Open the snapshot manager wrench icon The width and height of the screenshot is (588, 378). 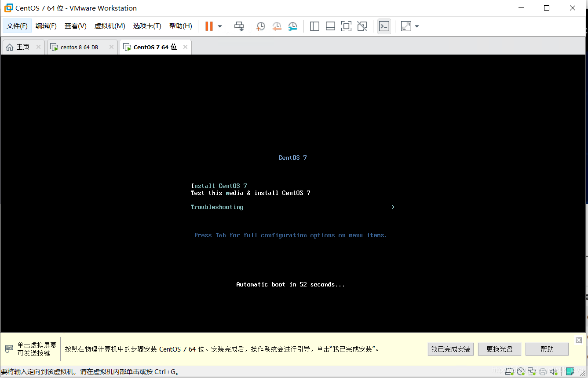[x=292, y=26]
